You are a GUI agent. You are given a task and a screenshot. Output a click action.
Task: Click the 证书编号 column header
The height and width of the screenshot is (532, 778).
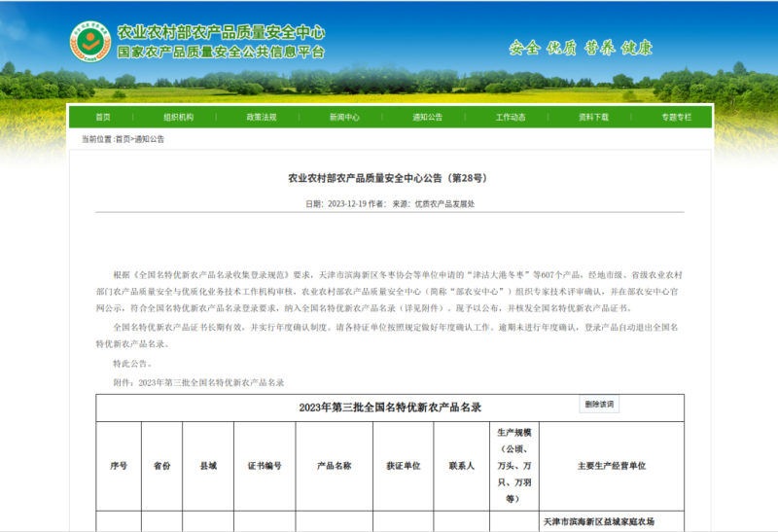[265, 466]
